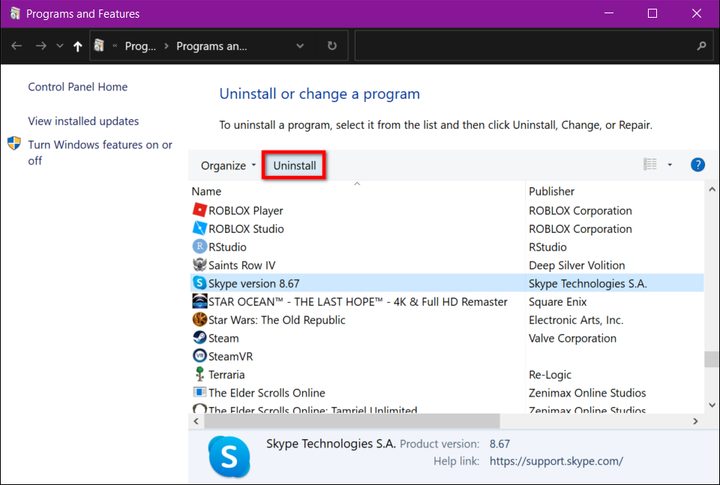Select Skype version 8.67 entry

click(x=253, y=283)
